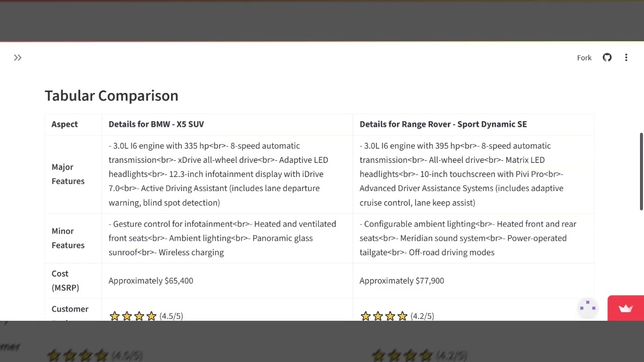Select the Approximately $65,400 BMW price cell
Image resolution: width=644 pixels, height=362 pixels.
point(151,281)
